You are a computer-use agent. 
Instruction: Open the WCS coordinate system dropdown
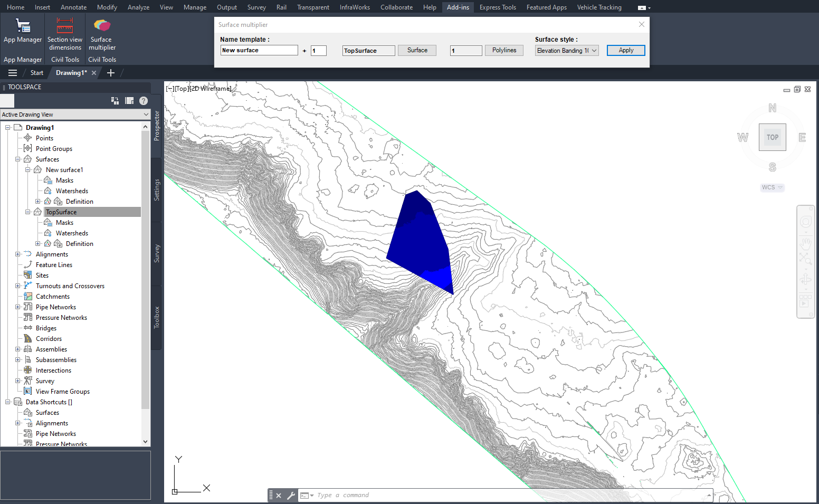[773, 187]
